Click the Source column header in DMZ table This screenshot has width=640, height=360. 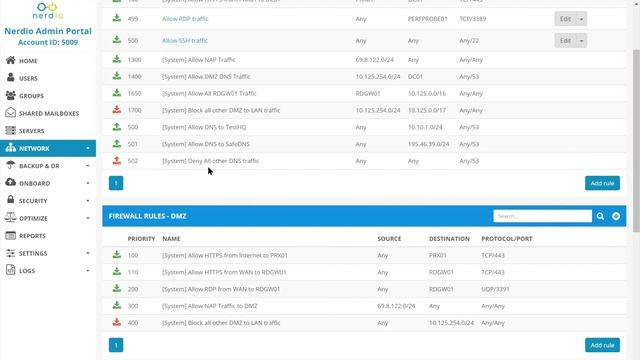pyautogui.click(x=389, y=239)
